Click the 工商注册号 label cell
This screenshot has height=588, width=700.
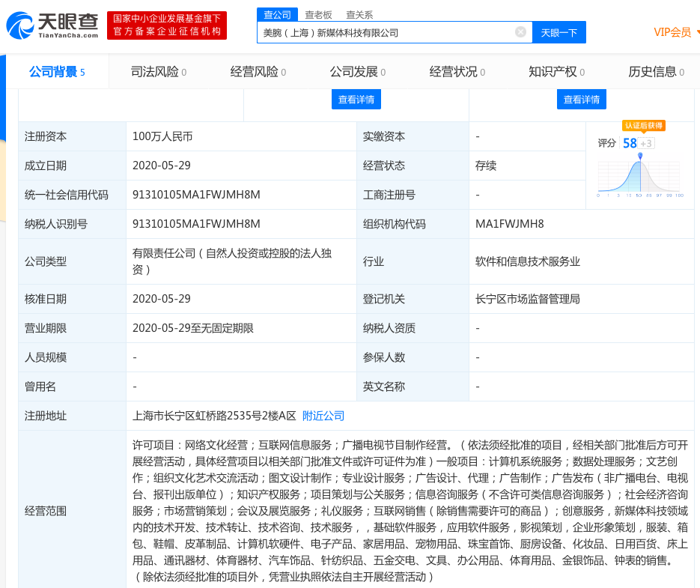coord(413,195)
